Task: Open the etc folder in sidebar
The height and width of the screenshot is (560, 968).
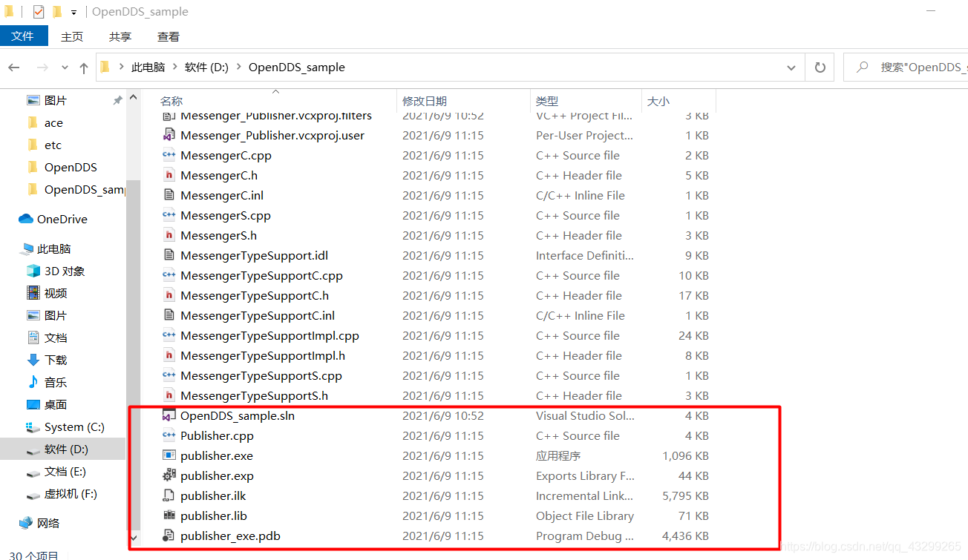Action: [x=53, y=145]
